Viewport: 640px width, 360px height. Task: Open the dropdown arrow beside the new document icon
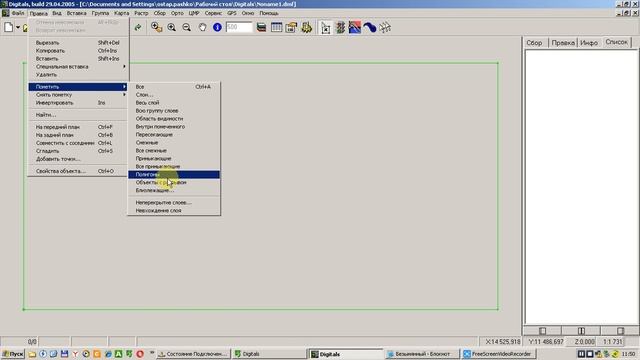coord(18,27)
